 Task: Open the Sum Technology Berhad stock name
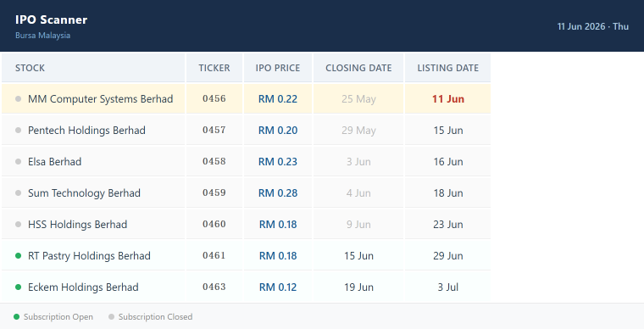point(84,193)
